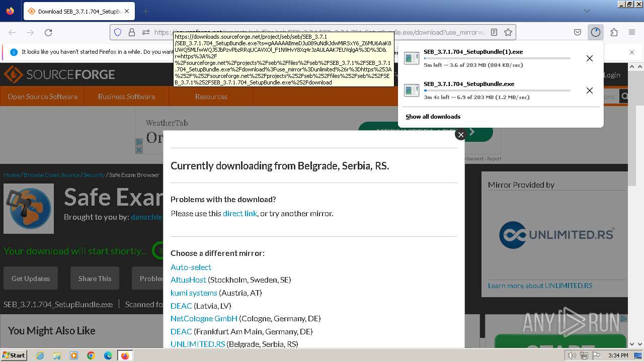Toggle reader view icon in address bar
Image resolution: width=644 pixels, height=362 pixels.
click(494, 32)
